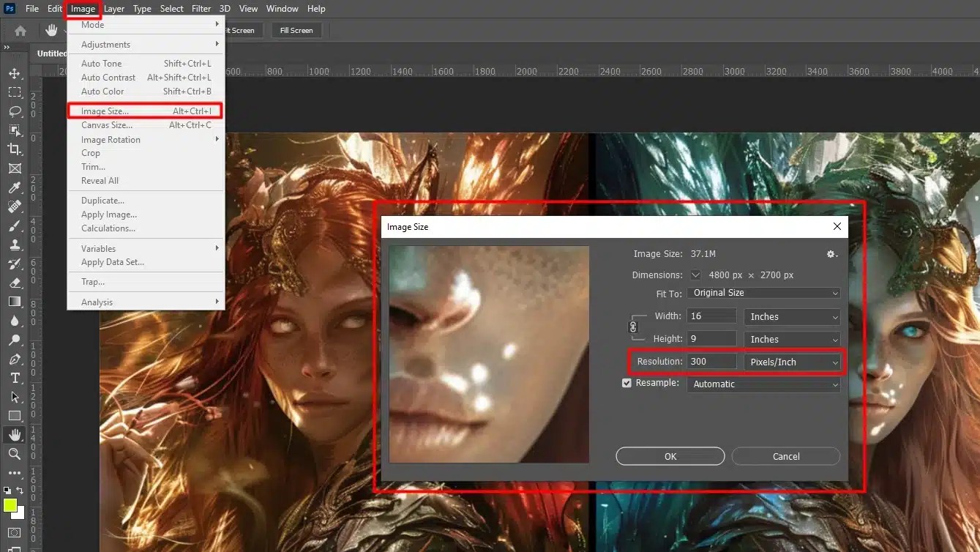Click the Resolution value field
The image size is (980, 552).
click(711, 361)
